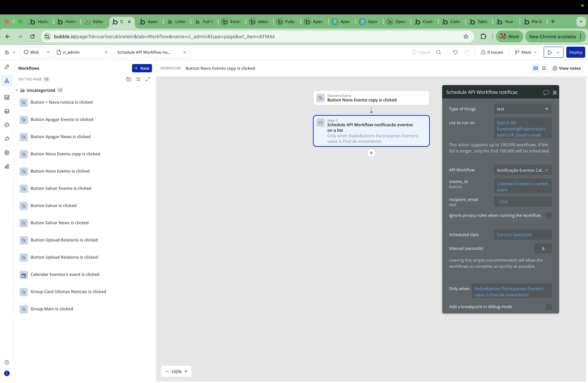This screenshot has height=383, width=588.
Task: Click the New workflow button
Action: [142, 68]
